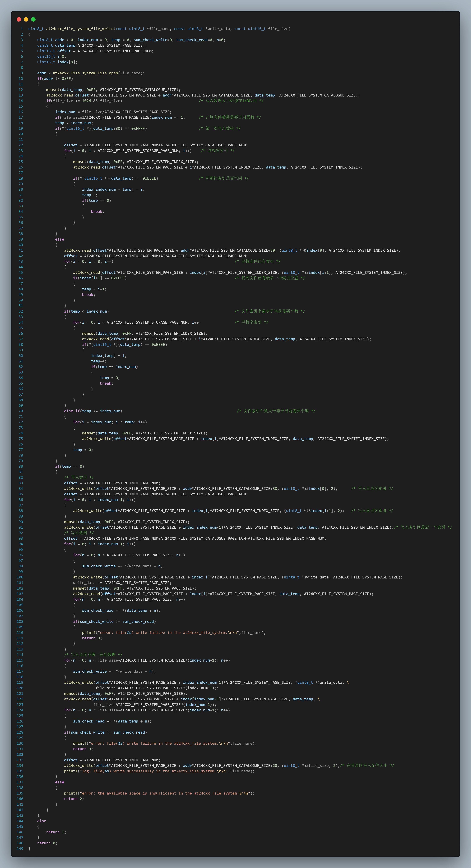Image resolution: width=471 pixels, height=868 pixels.
Task: Click the 'temp--;' statement
Action: [x=90, y=195]
